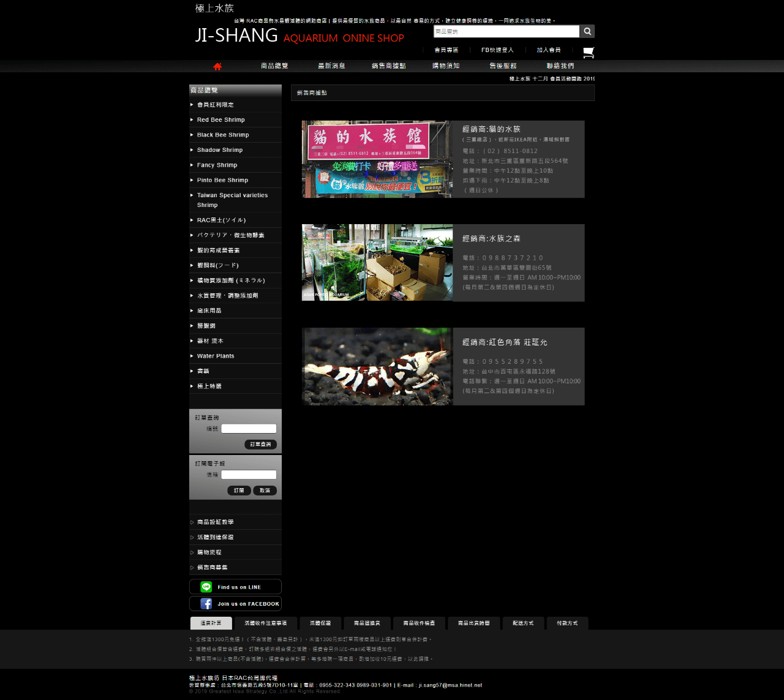Open the shopping cart icon
The height and width of the screenshot is (700, 784).
coord(589,53)
